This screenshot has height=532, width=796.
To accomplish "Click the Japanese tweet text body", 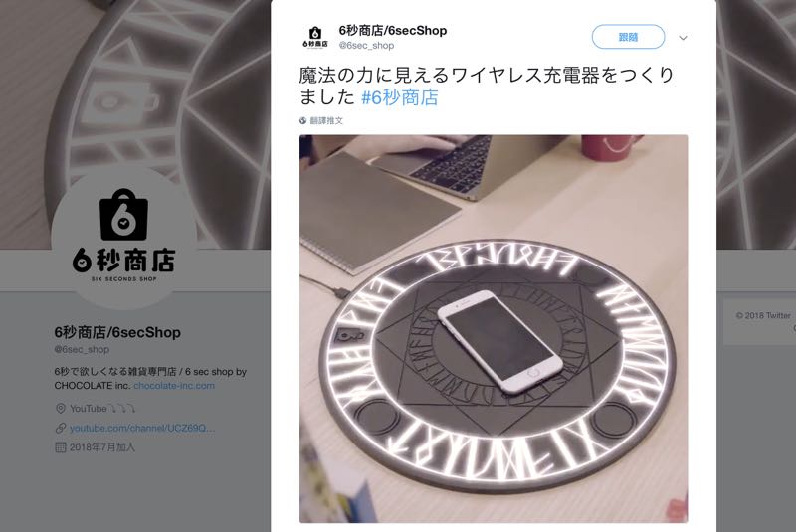I will (x=486, y=86).
